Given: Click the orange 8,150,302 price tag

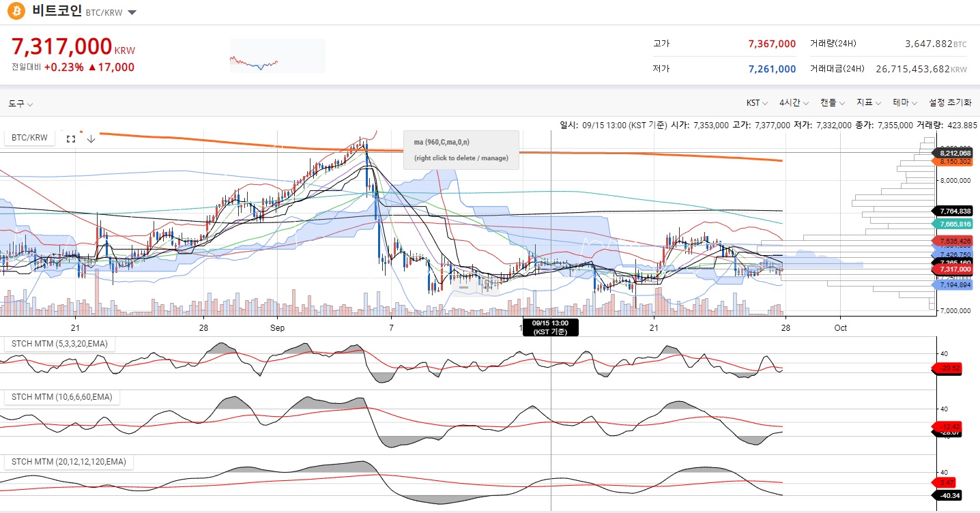Looking at the screenshot, I should click(955, 162).
